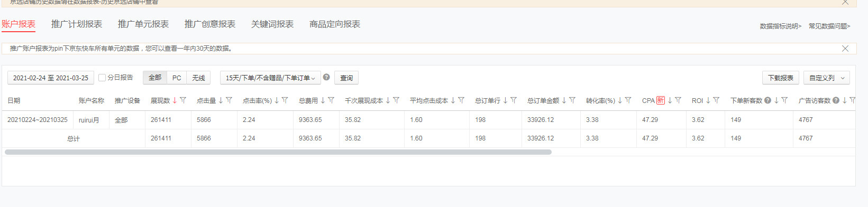Filter the 总订单金额 column
The width and height of the screenshot is (868, 207).
pyautogui.click(x=572, y=100)
